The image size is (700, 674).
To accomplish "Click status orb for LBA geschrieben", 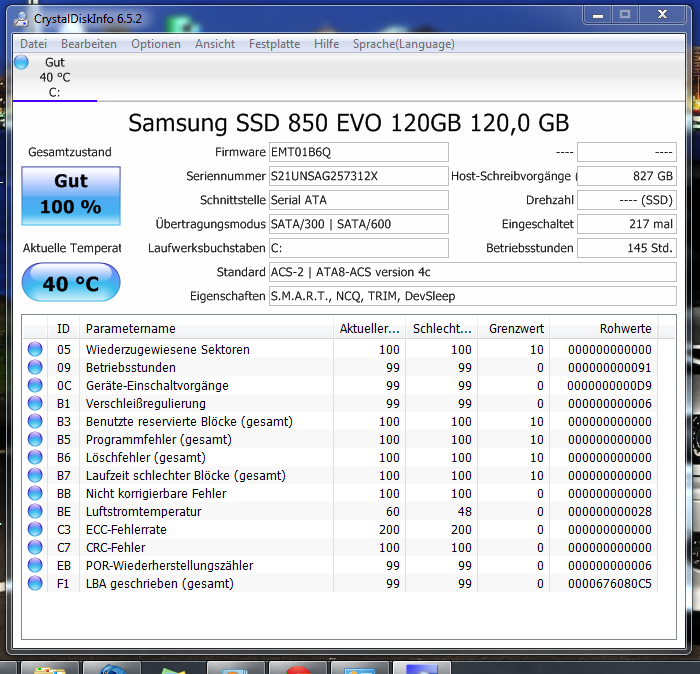I will coord(35,583).
